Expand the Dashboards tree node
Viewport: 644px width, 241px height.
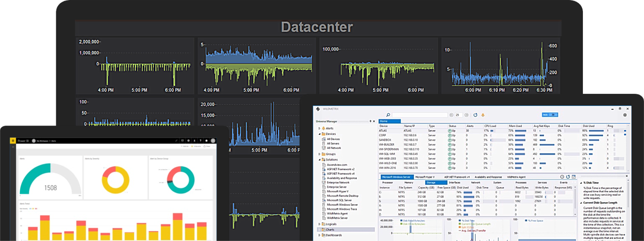pyautogui.click(x=319, y=235)
